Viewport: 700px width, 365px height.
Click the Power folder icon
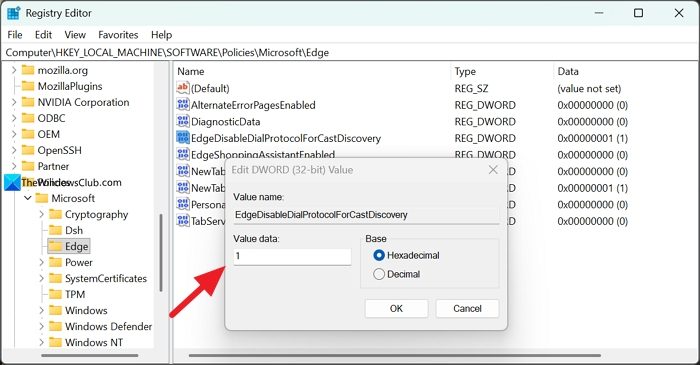click(x=55, y=262)
